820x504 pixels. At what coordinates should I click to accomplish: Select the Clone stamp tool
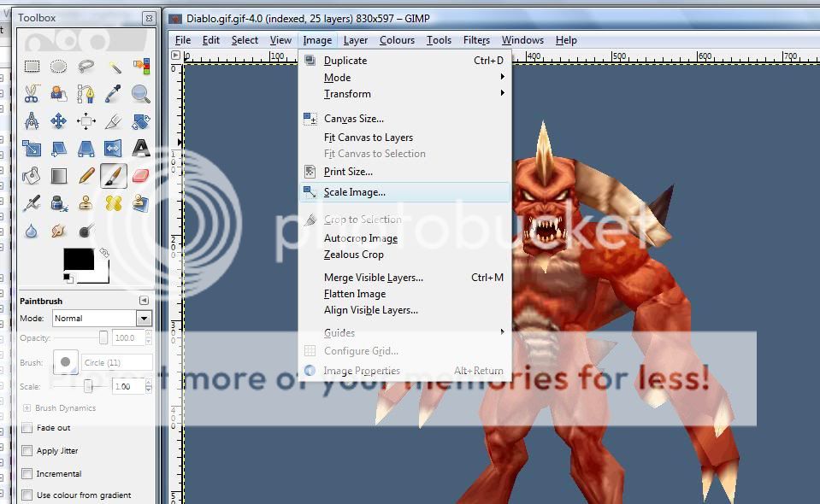pyautogui.click(x=86, y=202)
